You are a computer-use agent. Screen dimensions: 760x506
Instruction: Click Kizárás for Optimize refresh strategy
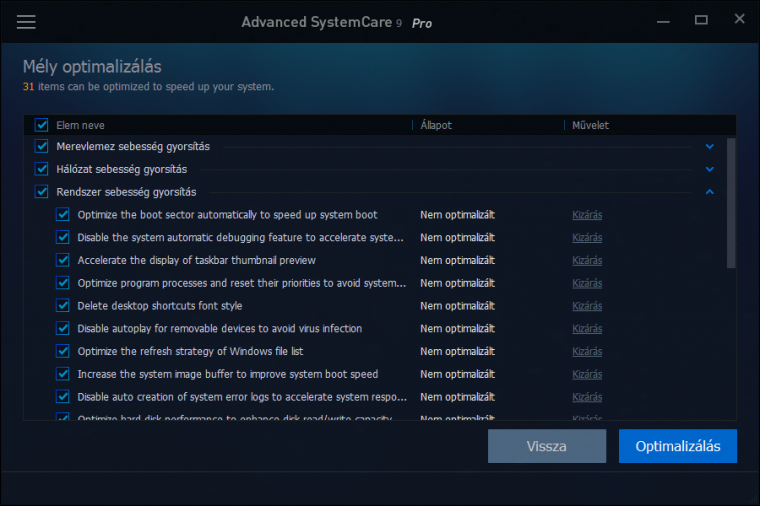(x=587, y=351)
